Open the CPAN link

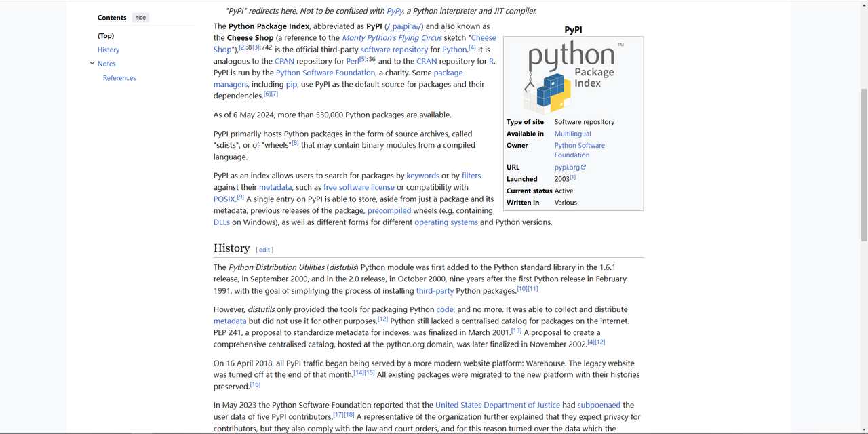tap(284, 61)
